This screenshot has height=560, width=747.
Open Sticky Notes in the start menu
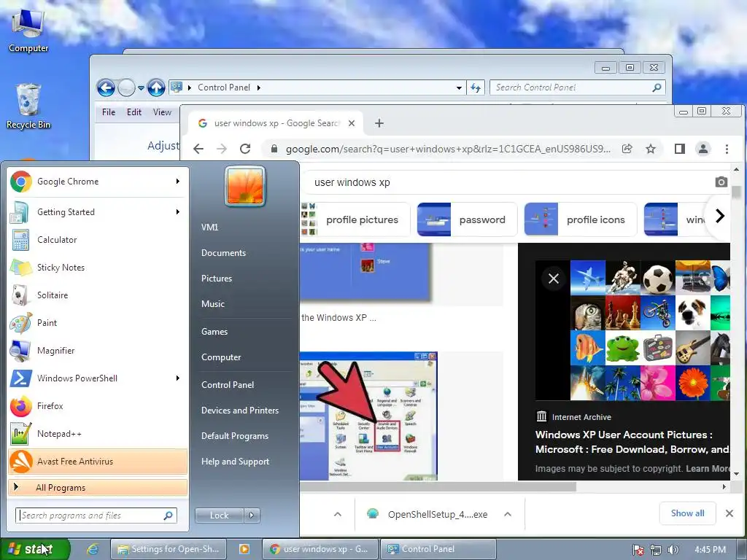(98, 267)
